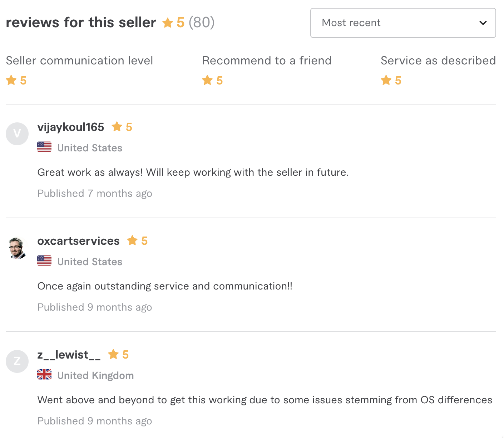Image resolution: width=504 pixels, height=438 pixels.
Task: Click the reviews count link showing (80)
Action: tap(201, 22)
